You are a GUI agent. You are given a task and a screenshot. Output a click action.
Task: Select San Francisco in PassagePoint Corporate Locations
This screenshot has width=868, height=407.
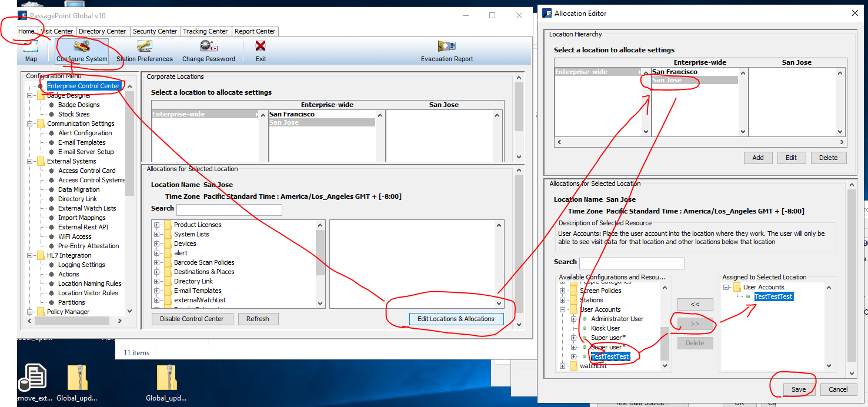click(x=292, y=114)
